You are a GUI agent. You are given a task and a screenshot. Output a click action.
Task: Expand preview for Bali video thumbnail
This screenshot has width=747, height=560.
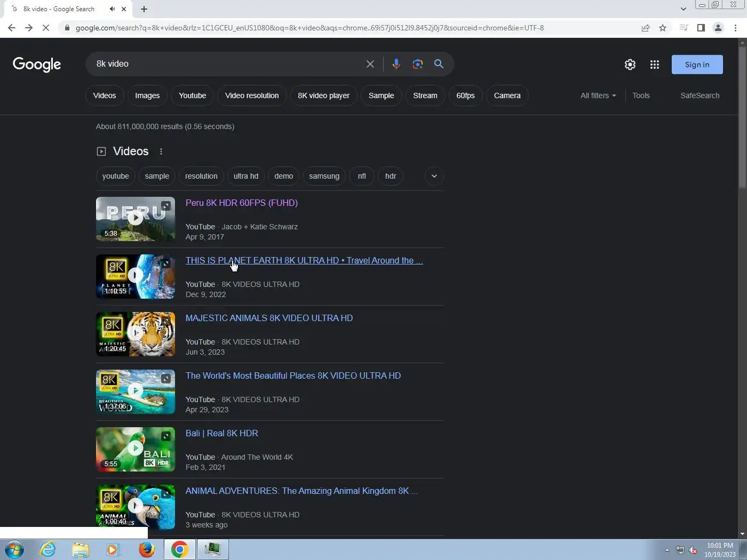pyautogui.click(x=166, y=436)
